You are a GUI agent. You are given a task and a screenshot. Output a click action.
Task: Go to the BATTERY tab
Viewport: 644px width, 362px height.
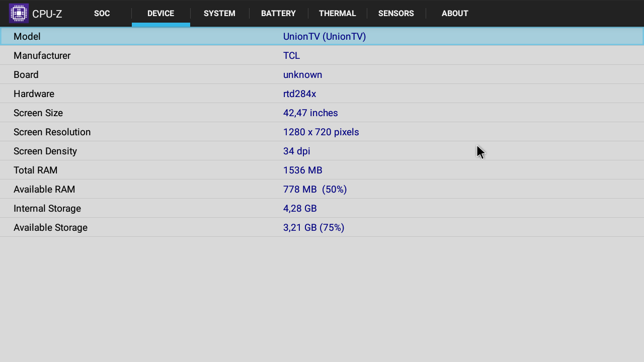pos(278,14)
